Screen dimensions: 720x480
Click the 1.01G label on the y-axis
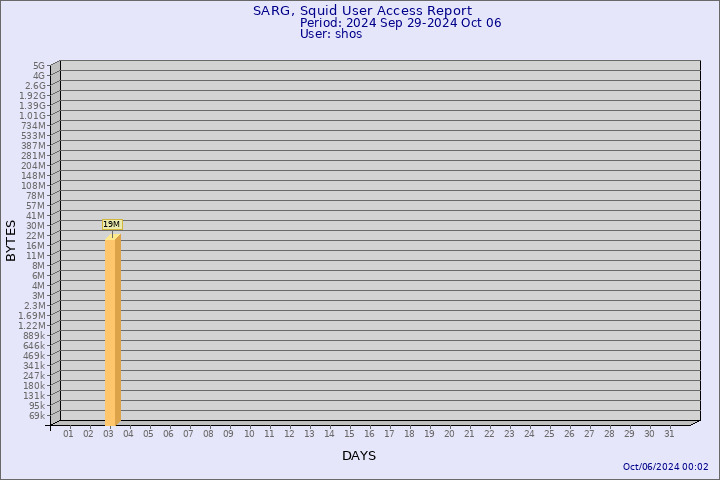click(x=32, y=116)
